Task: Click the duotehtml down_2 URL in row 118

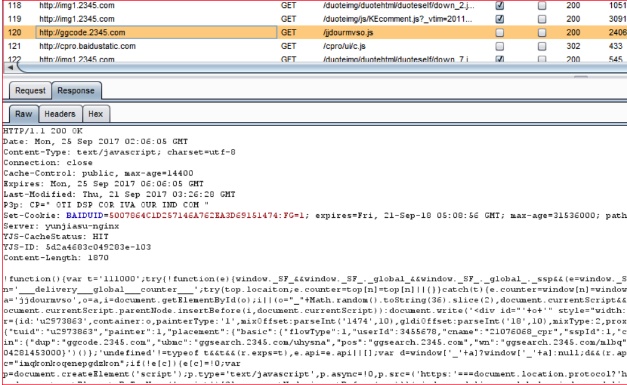Action: coord(399,6)
